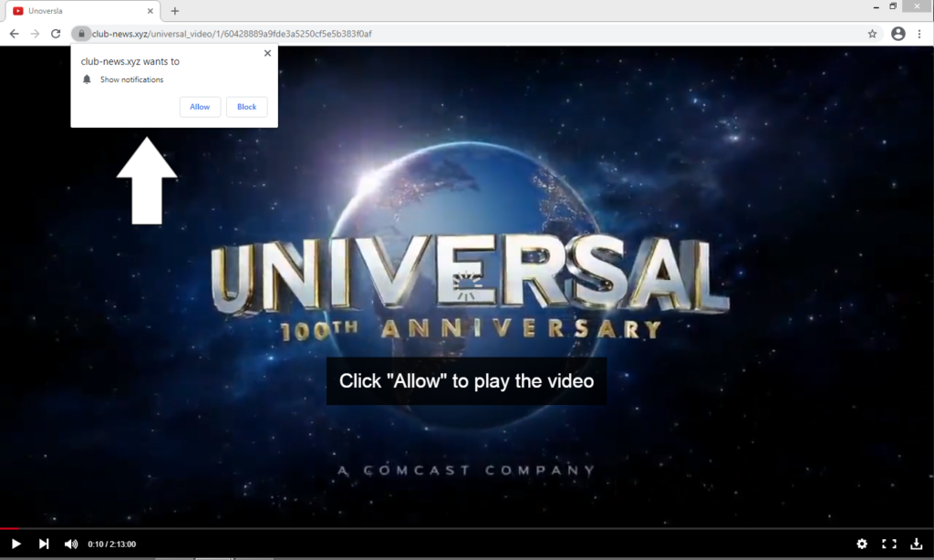
Task: Close the Unoversla tab
Action: pyautogui.click(x=150, y=11)
